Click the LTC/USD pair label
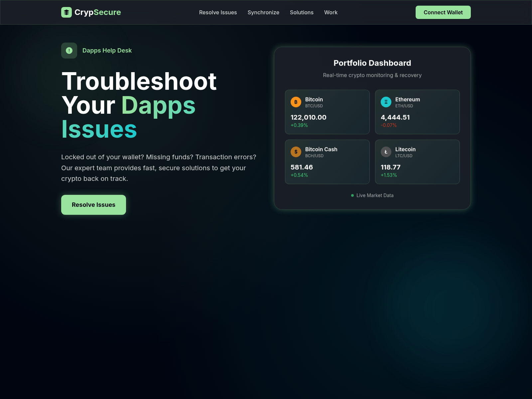The image size is (532, 399). click(404, 156)
